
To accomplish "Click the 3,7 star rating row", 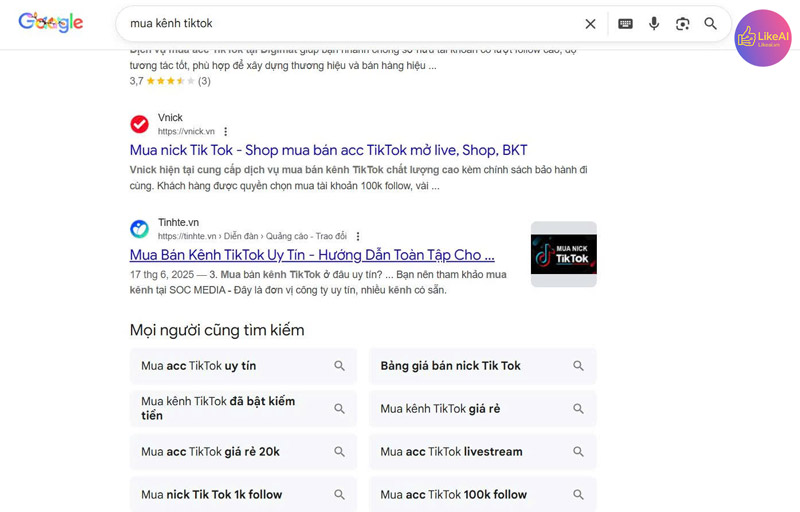I will [170, 81].
